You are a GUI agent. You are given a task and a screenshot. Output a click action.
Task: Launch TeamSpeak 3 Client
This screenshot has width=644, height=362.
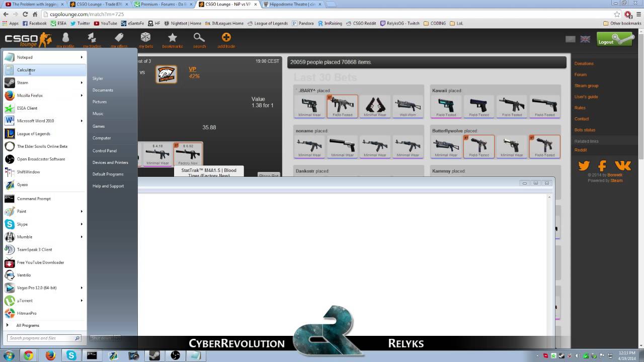click(44, 249)
